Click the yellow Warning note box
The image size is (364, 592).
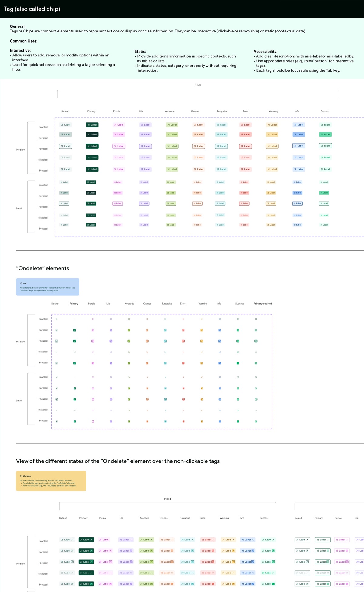tap(51, 481)
